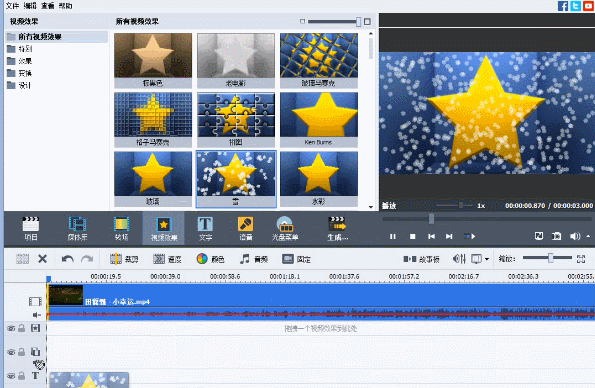Click the 生成 produce movie button
This screenshot has height=388, width=595.
337,228
